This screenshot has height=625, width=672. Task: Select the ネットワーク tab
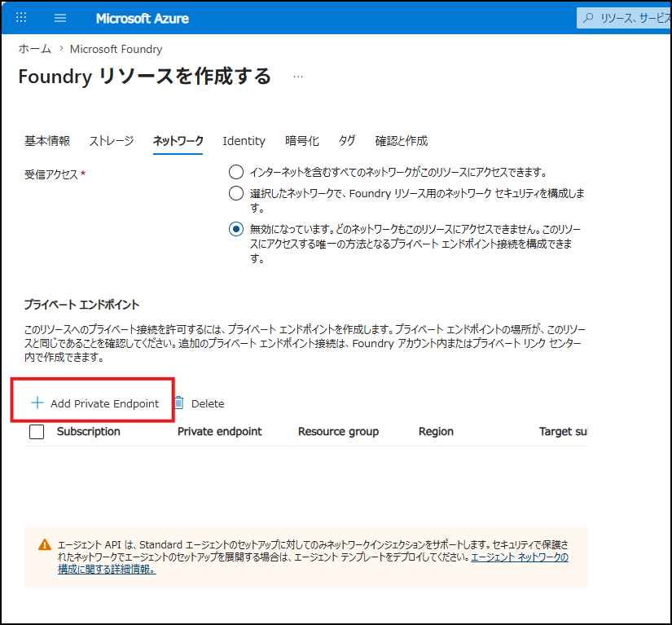tap(178, 141)
